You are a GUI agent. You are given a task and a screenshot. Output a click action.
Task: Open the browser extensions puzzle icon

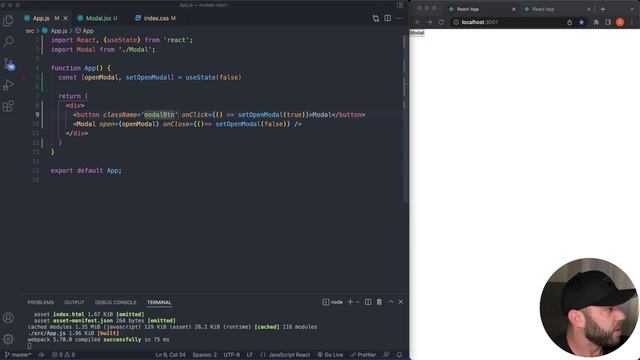click(x=596, y=22)
